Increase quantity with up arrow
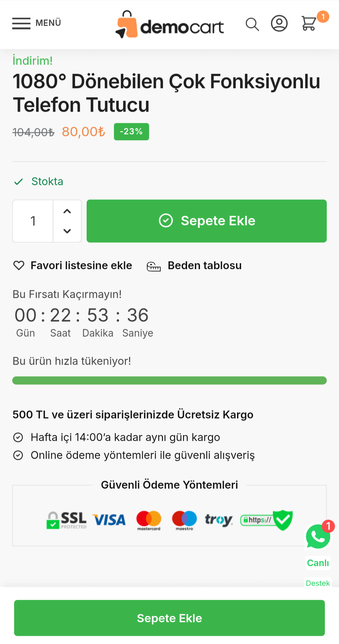The height and width of the screenshot is (644, 339). point(67,211)
